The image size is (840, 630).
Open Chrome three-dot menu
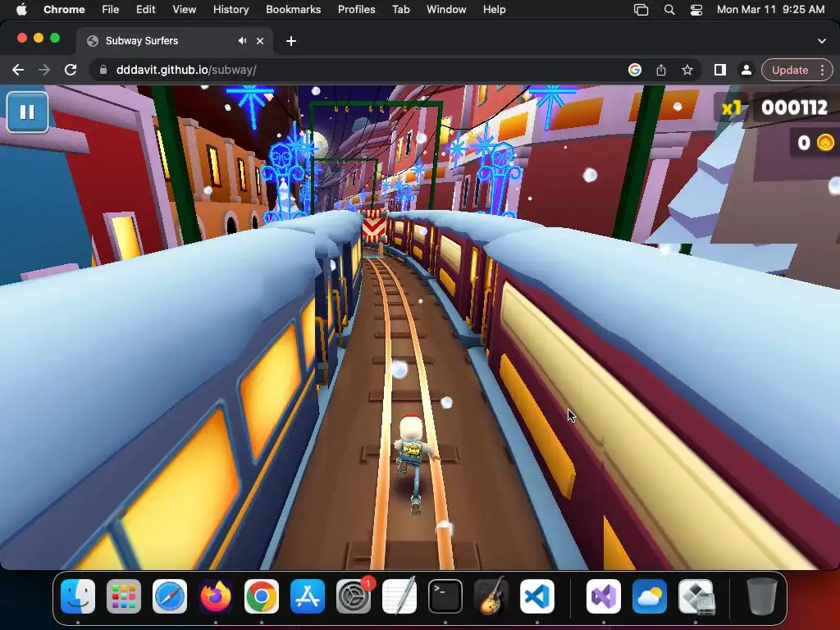point(822,71)
